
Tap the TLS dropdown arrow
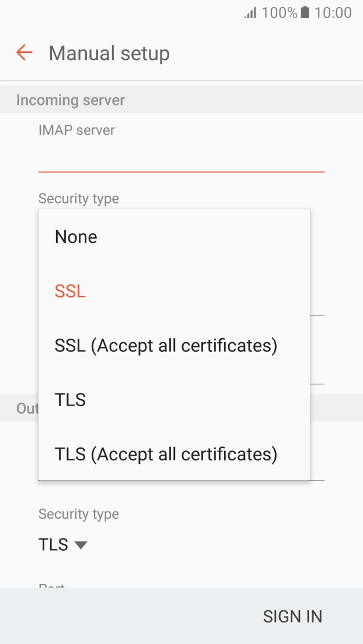[x=81, y=545]
